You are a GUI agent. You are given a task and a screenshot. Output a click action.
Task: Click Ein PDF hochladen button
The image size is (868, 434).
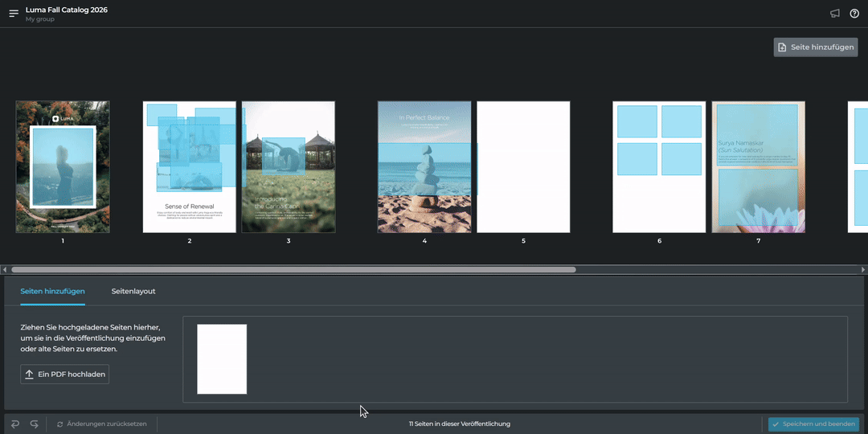64,374
